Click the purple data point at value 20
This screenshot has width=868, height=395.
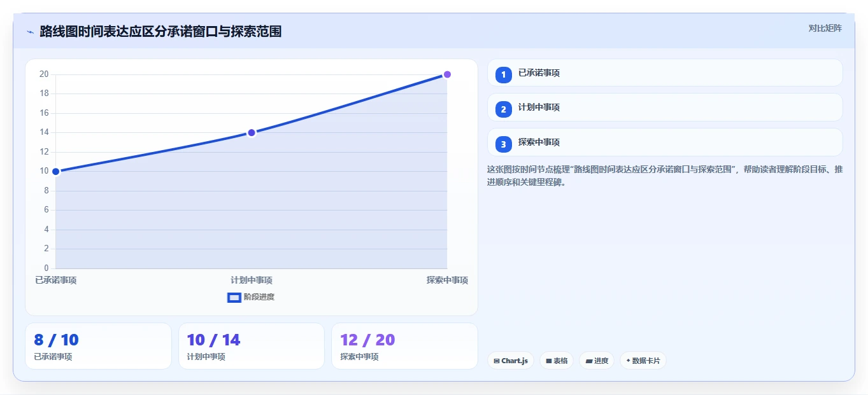(447, 74)
